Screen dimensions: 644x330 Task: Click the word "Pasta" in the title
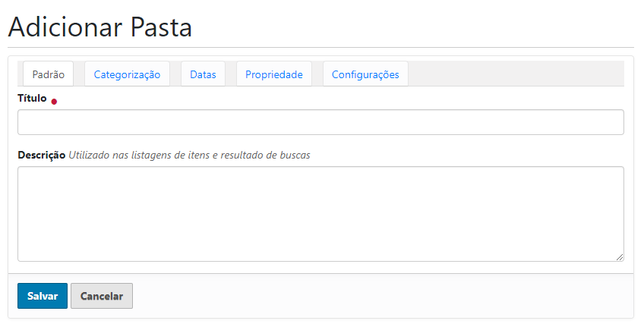point(161,27)
